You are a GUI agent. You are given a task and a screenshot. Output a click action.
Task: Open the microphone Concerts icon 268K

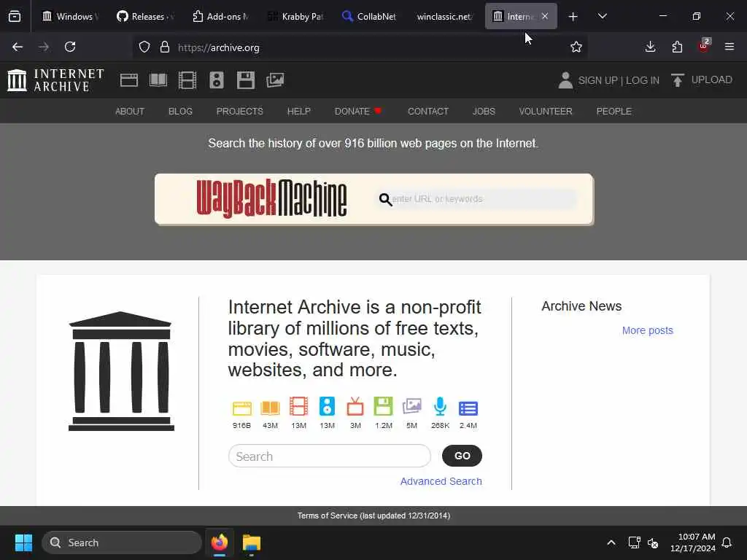tap(440, 407)
